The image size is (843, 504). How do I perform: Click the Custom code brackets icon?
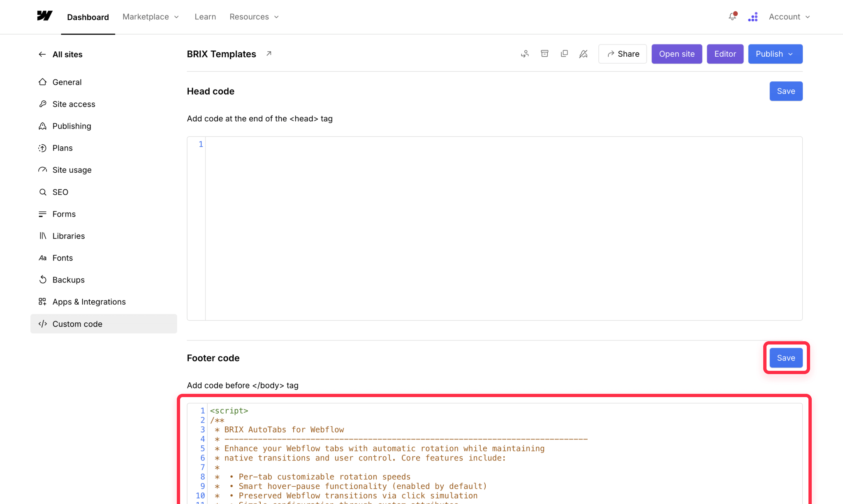42,324
